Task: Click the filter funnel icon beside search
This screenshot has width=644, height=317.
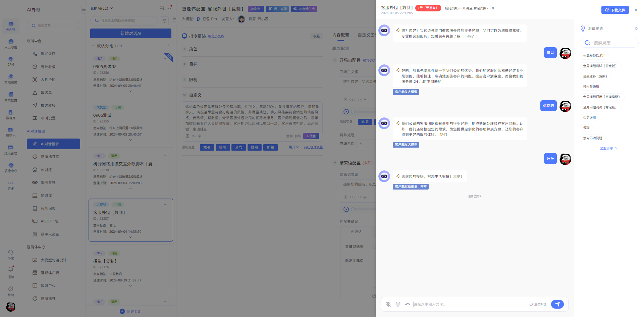Action: (x=164, y=21)
